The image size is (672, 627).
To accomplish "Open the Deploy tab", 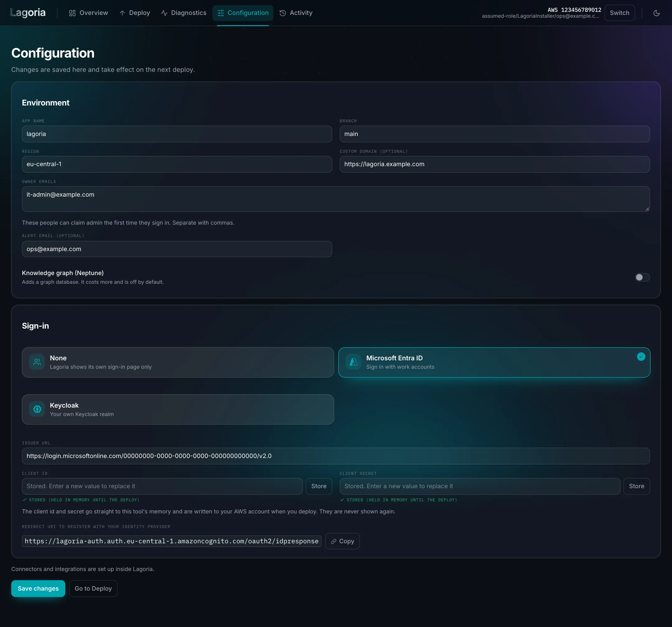I will (x=134, y=13).
